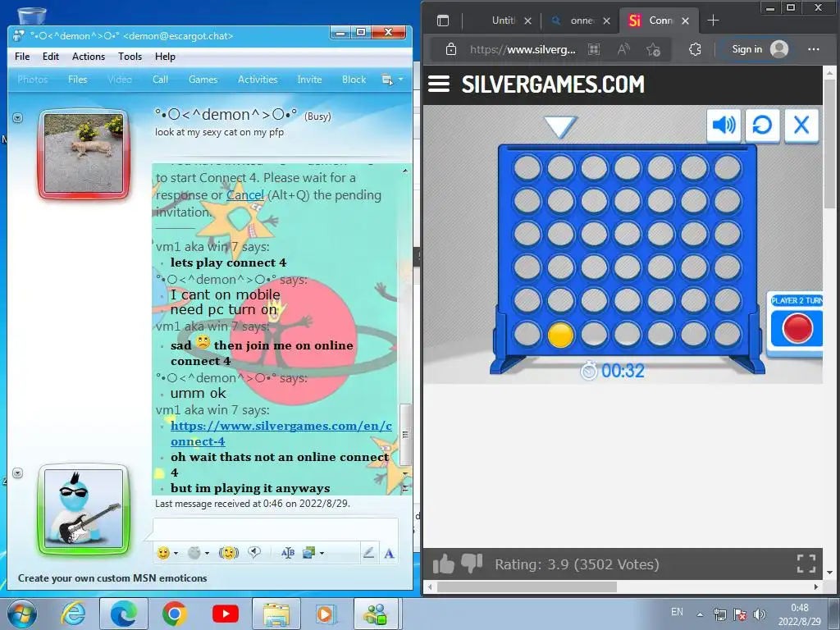Open the Tools menu in Messenger
840x630 pixels.
(130, 57)
